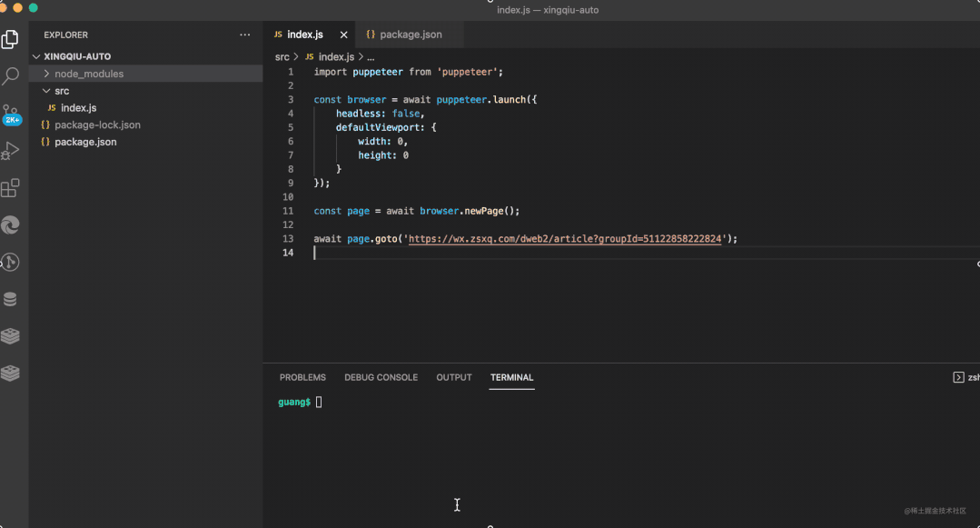This screenshot has height=528, width=980.
Task: Click the yellow macOS minimize button
Action: point(17,8)
